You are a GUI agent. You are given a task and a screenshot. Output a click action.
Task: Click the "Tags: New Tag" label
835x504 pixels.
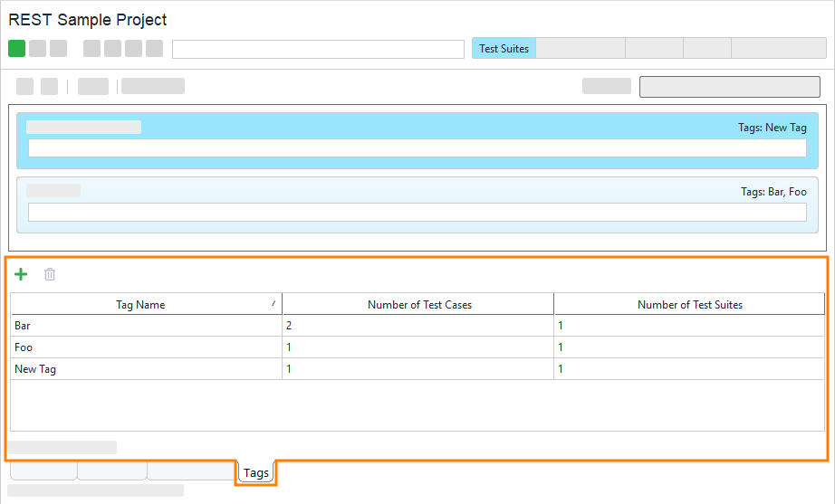[772, 128]
